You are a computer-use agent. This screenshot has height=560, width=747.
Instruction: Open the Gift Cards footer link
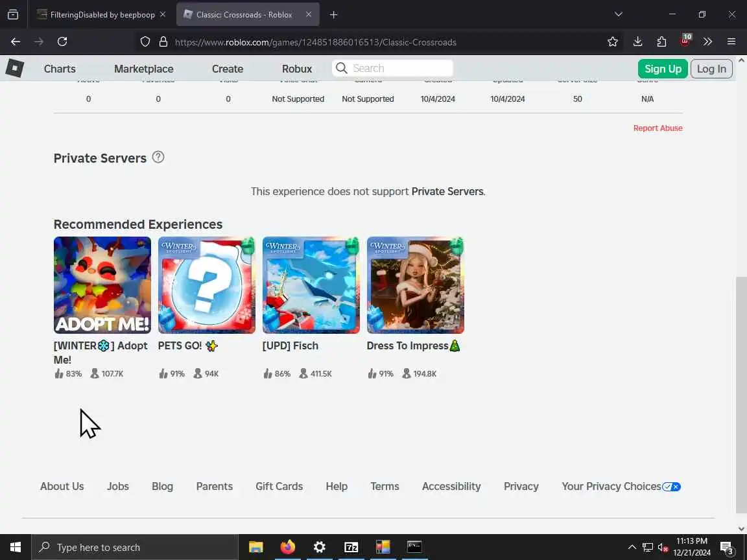279,486
